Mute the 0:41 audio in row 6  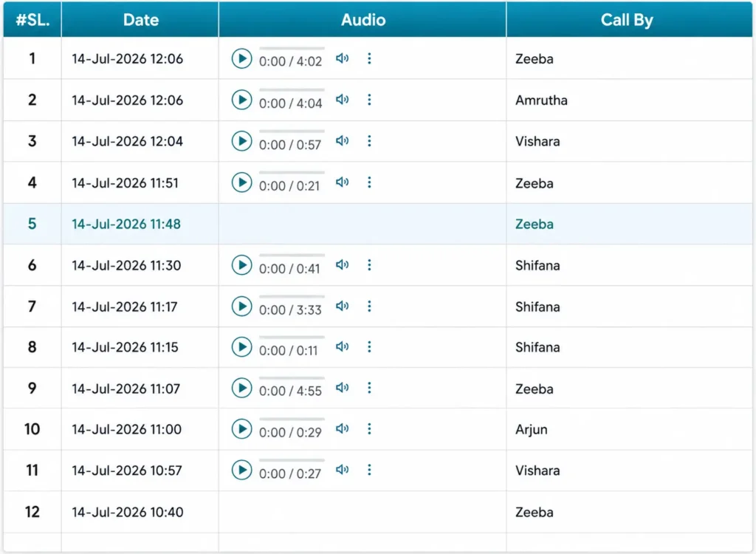343,264
